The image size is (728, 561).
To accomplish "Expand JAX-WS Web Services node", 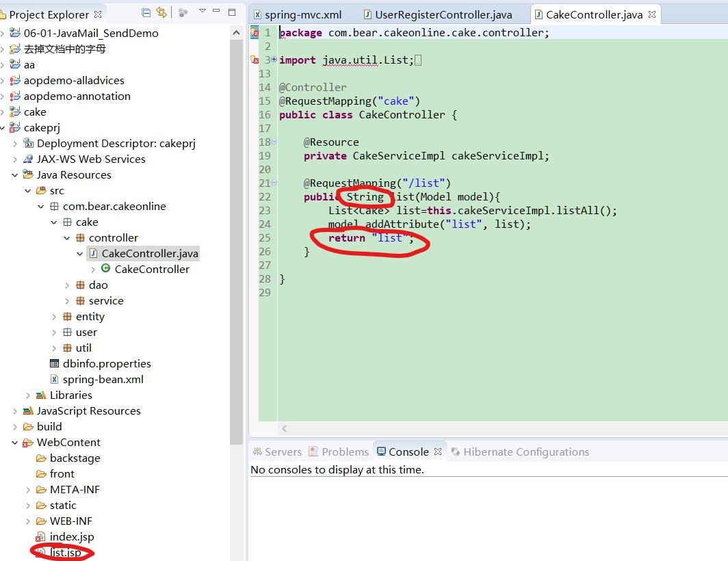I will 15,159.
